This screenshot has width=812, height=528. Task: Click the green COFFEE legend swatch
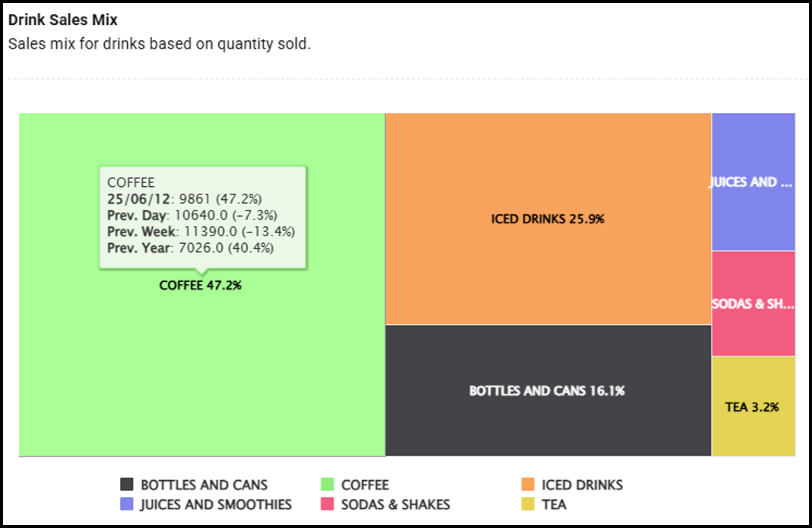pyautogui.click(x=328, y=485)
